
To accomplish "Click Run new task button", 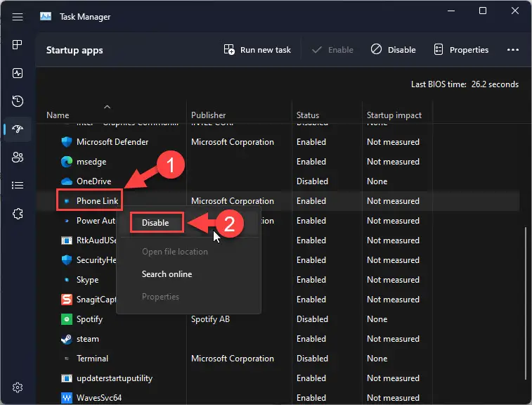I will tap(257, 50).
